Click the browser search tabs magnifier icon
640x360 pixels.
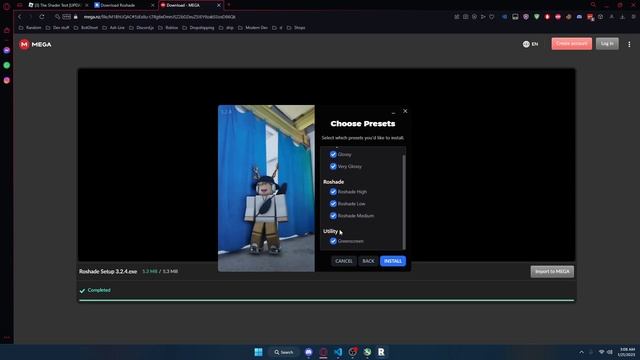pyautogui.click(x=593, y=5)
